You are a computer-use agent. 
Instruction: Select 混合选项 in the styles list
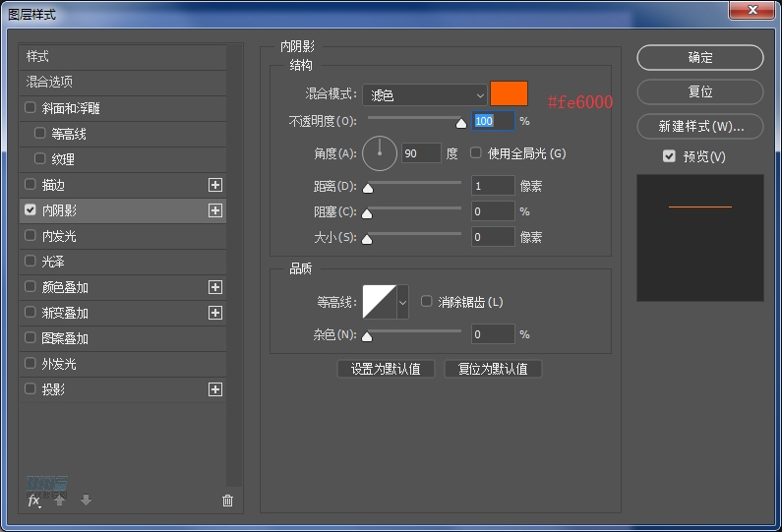click(50, 82)
